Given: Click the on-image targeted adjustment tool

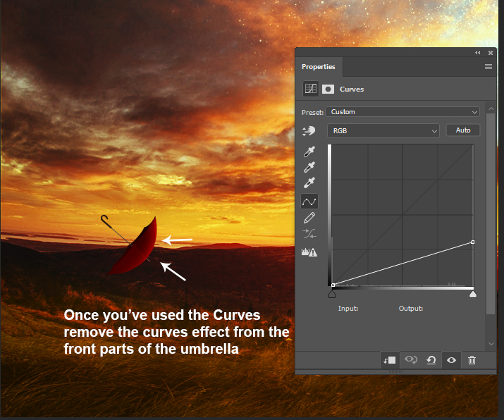Looking at the screenshot, I should [309, 131].
